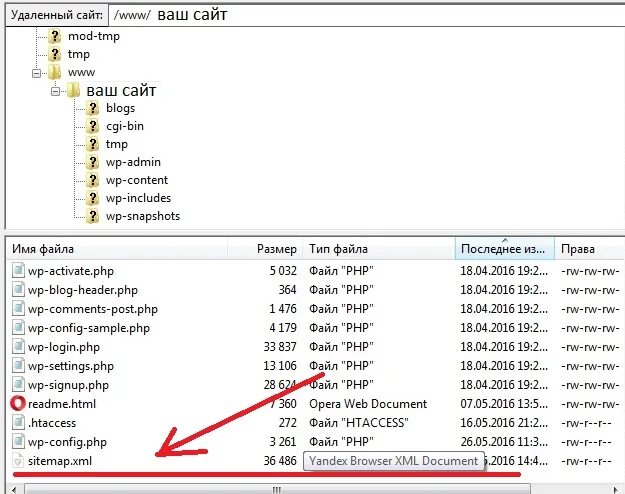Click the file icon of wp-config.php
625x494 pixels.
click(18, 442)
